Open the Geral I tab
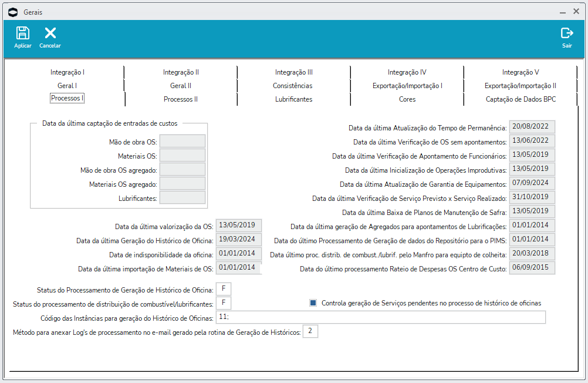588x383 pixels. pos(67,86)
